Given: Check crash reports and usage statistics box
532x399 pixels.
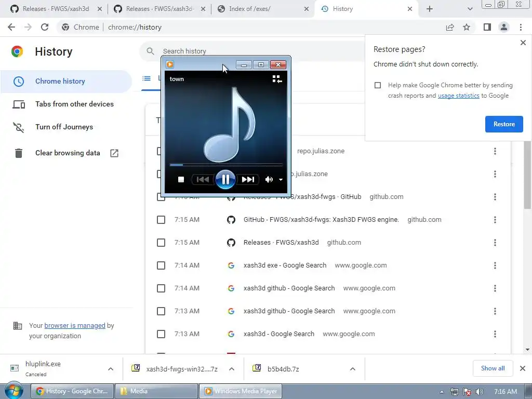Looking at the screenshot, I should [x=378, y=85].
